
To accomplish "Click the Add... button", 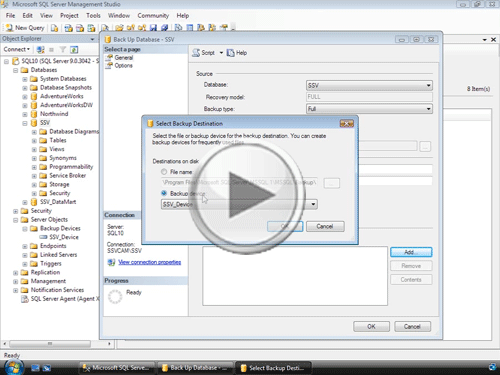I will pos(411,252).
